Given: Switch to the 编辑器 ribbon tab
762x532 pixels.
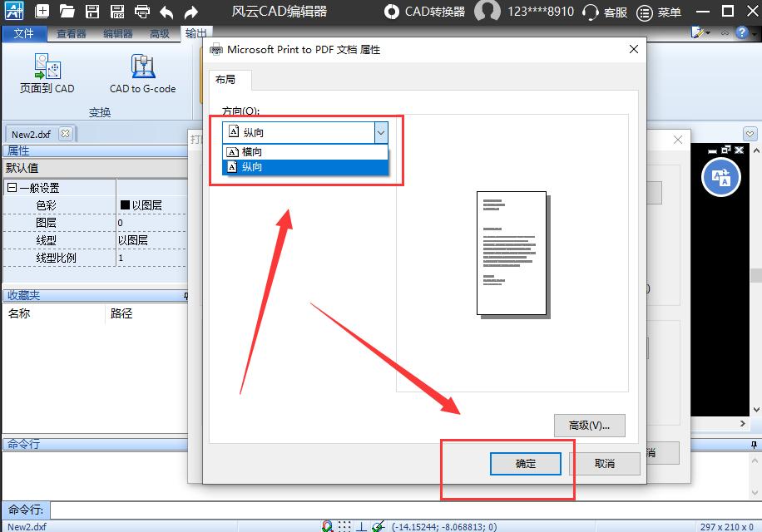Looking at the screenshot, I should 117,33.
